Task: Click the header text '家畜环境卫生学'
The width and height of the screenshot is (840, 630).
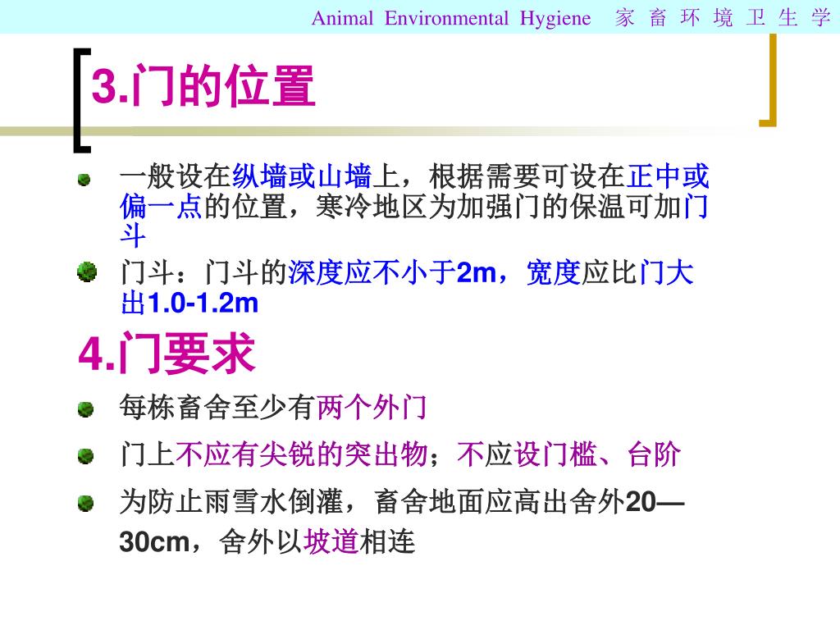Action: 724,18
